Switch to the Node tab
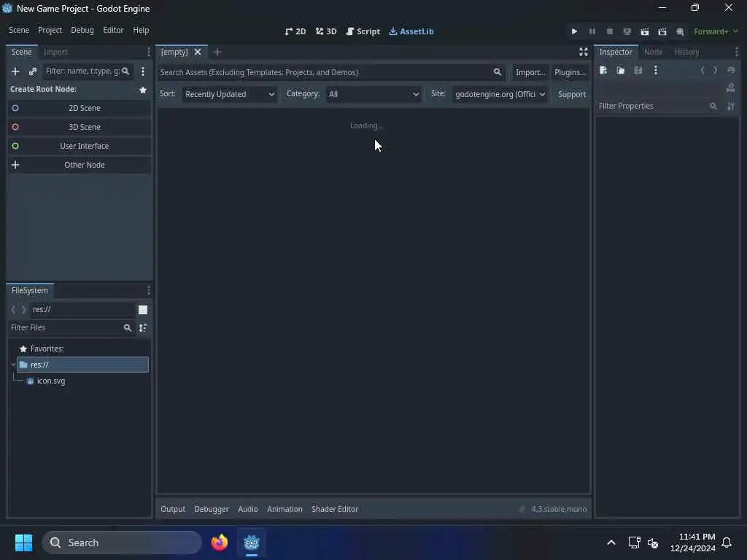747x560 pixels. (653, 52)
